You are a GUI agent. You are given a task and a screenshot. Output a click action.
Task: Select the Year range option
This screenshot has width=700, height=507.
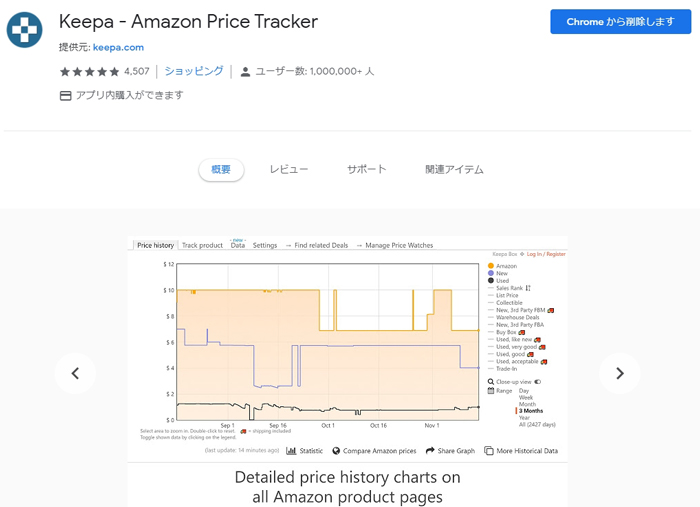[x=524, y=418]
